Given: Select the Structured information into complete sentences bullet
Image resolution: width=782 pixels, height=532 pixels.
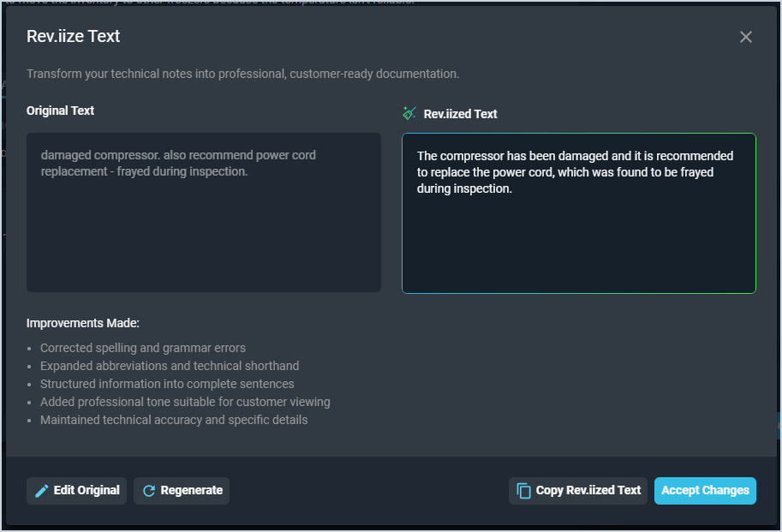Looking at the screenshot, I should (x=167, y=384).
